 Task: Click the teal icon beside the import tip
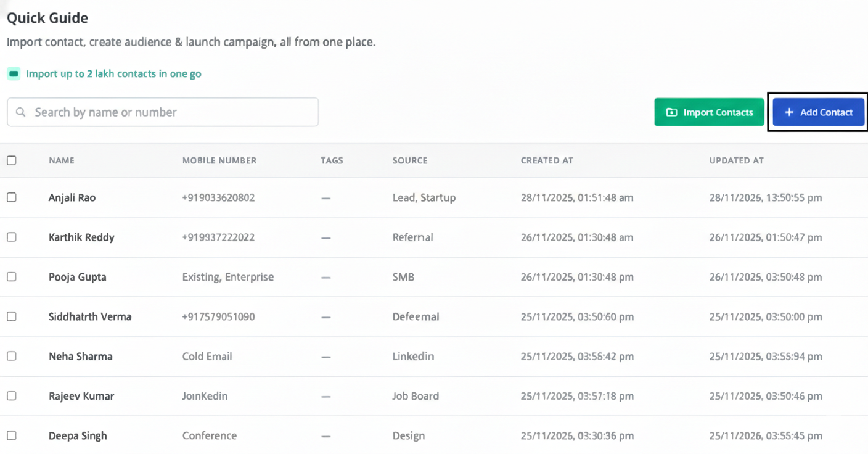(x=13, y=73)
